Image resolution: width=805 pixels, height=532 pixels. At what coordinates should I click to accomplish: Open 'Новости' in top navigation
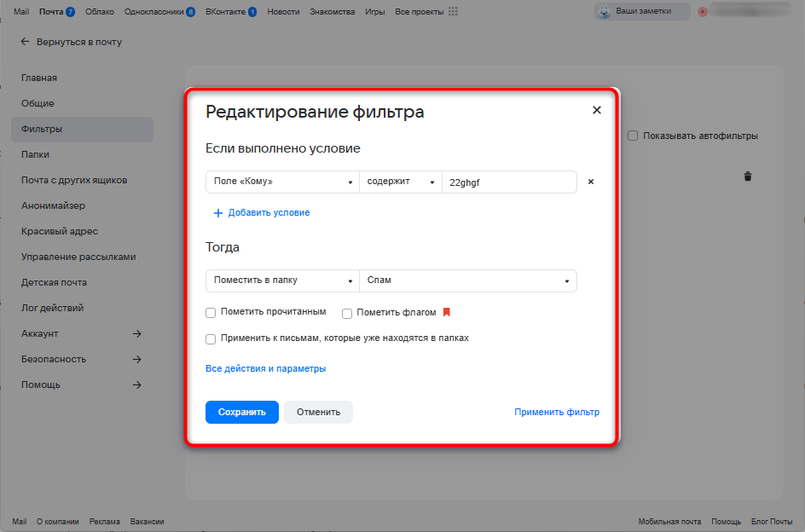283,11
